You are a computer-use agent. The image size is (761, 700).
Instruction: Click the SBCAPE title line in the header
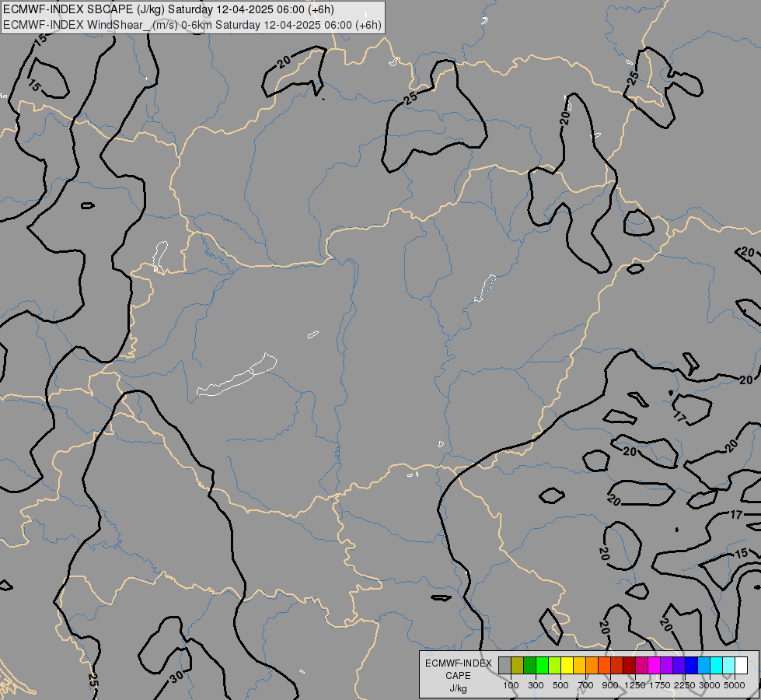[169, 9]
